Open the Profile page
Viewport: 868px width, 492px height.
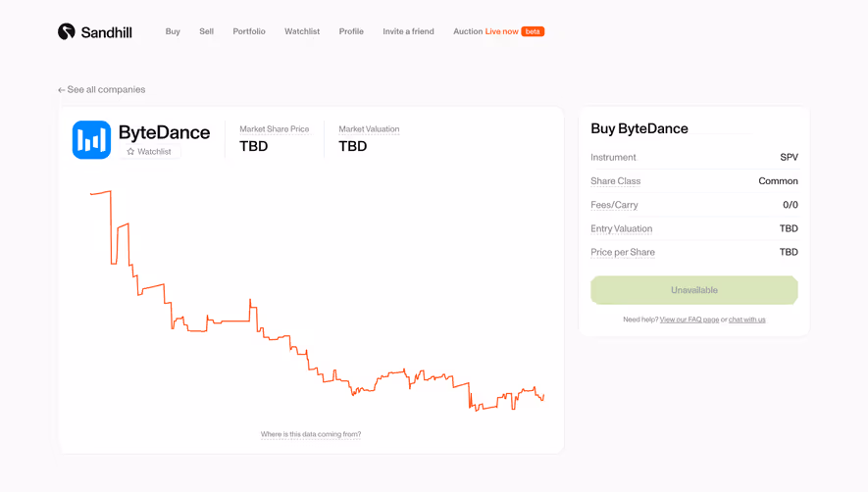[x=351, y=31]
